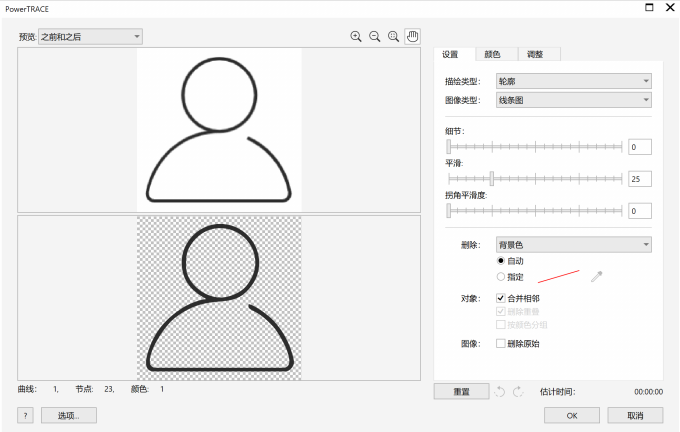The image size is (680, 432).
Task: Maximize the PowerTRACE window
Action: [649, 7]
